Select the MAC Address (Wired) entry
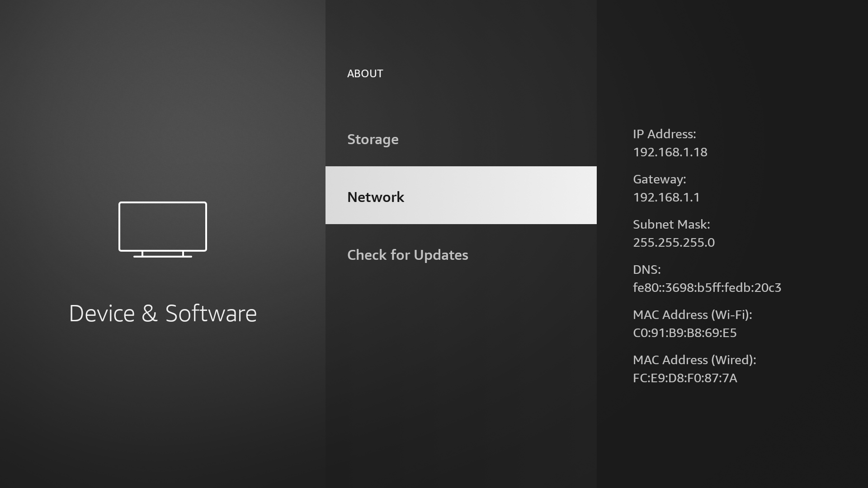Image resolution: width=868 pixels, height=488 pixels. 685,378
